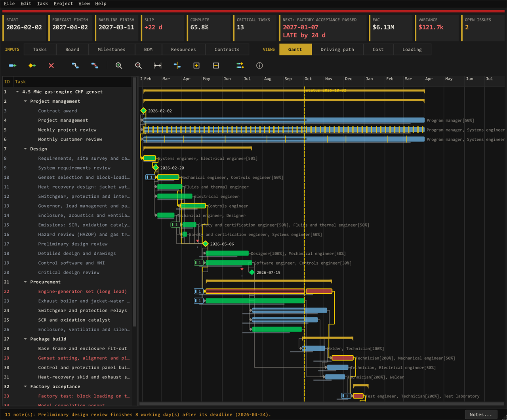
Task: Click the vertical scrollbar of the task list
Action: (135, 202)
